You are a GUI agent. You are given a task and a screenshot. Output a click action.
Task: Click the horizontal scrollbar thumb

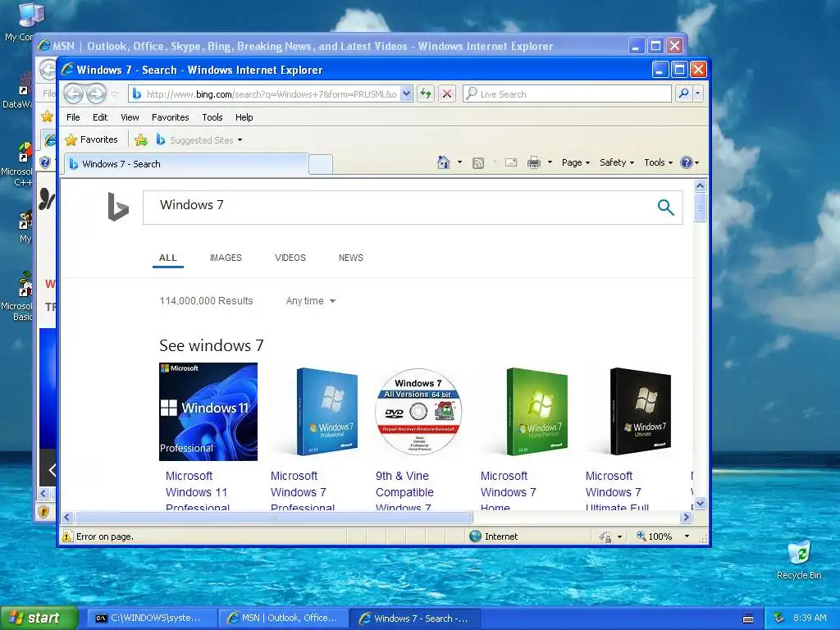(x=274, y=518)
